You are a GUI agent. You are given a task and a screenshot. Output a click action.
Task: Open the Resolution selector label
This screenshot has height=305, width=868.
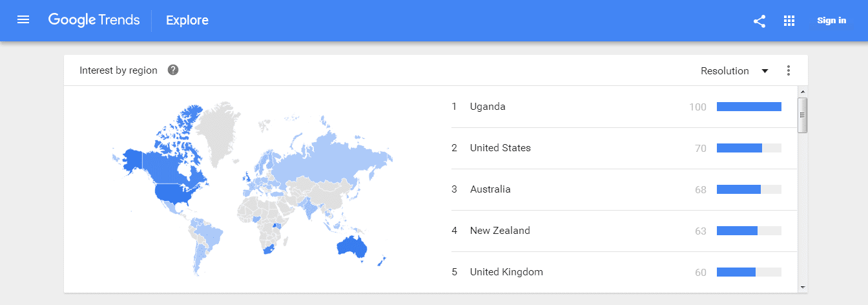click(x=725, y=71)
